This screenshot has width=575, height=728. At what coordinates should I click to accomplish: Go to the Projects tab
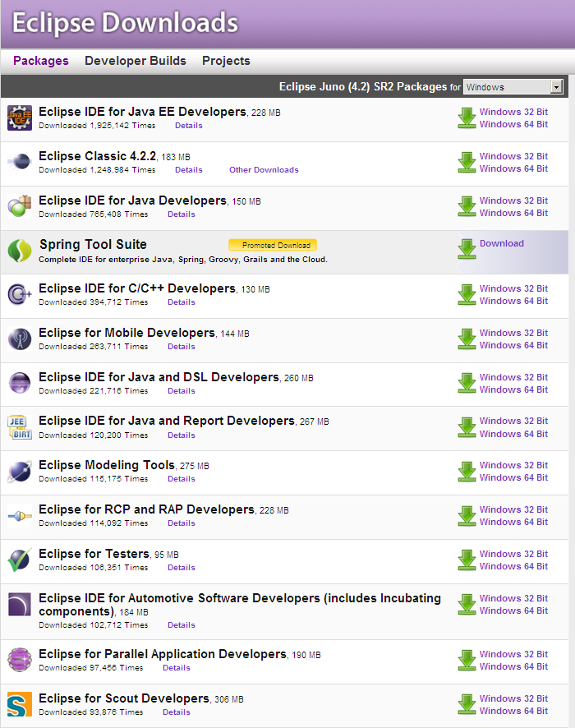coord(226,61)
